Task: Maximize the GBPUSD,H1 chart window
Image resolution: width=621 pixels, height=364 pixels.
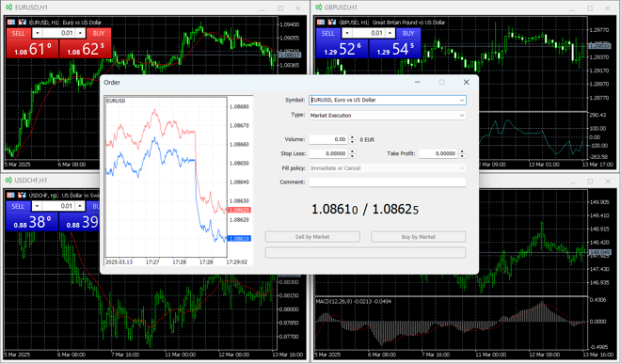Action: click(590, 8)
